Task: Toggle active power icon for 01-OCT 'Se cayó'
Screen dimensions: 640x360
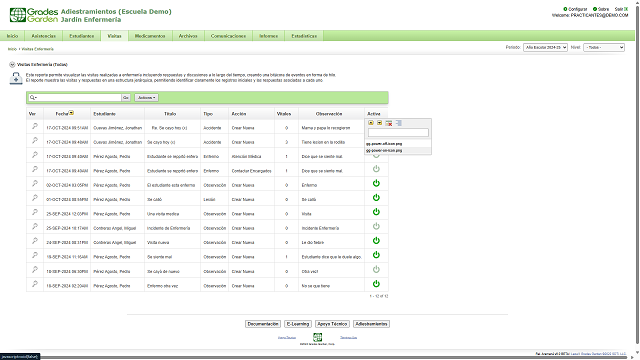Action: [376, 198]
